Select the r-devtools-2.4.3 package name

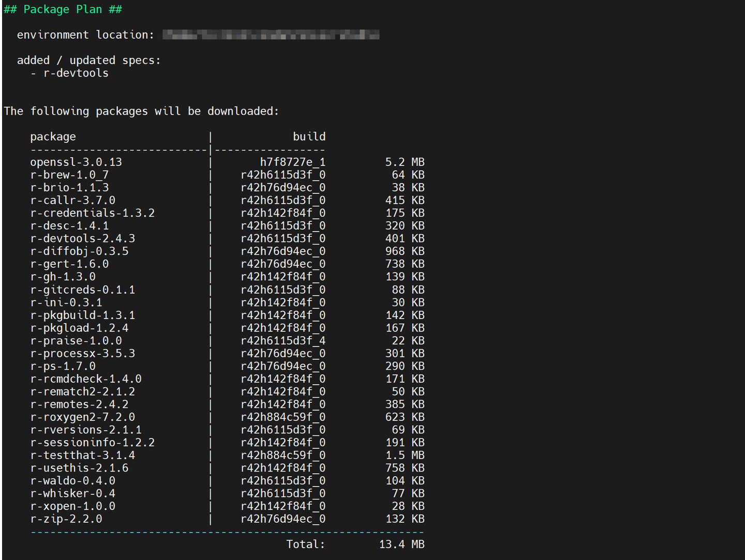(x=83, y=238)
